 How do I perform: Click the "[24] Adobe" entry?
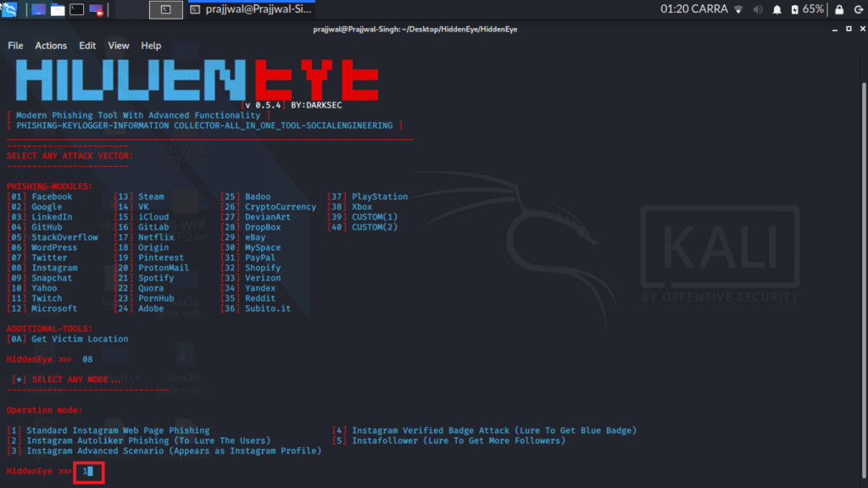click(139, 308)
